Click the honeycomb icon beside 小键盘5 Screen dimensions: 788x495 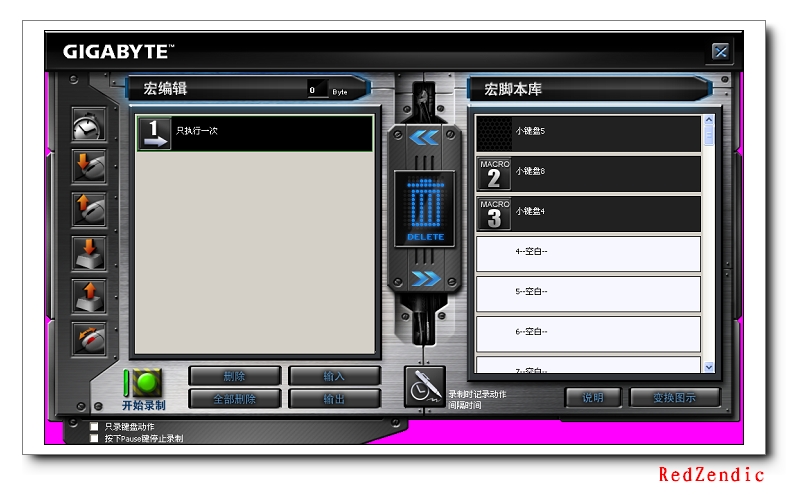(x=494, y=134)
